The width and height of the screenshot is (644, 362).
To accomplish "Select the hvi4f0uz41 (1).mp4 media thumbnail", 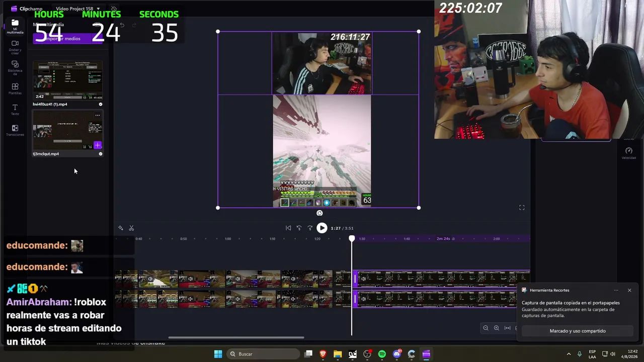I will (67, 80).
